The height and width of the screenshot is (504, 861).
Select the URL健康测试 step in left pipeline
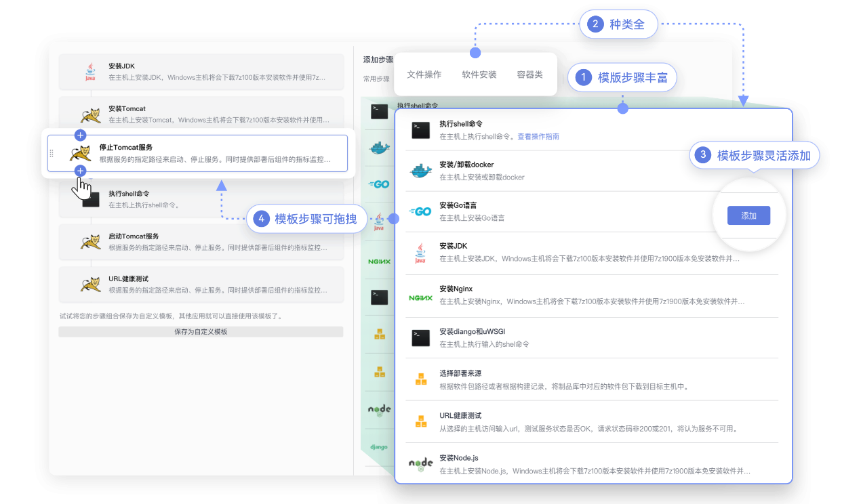(x=201, y=284)
